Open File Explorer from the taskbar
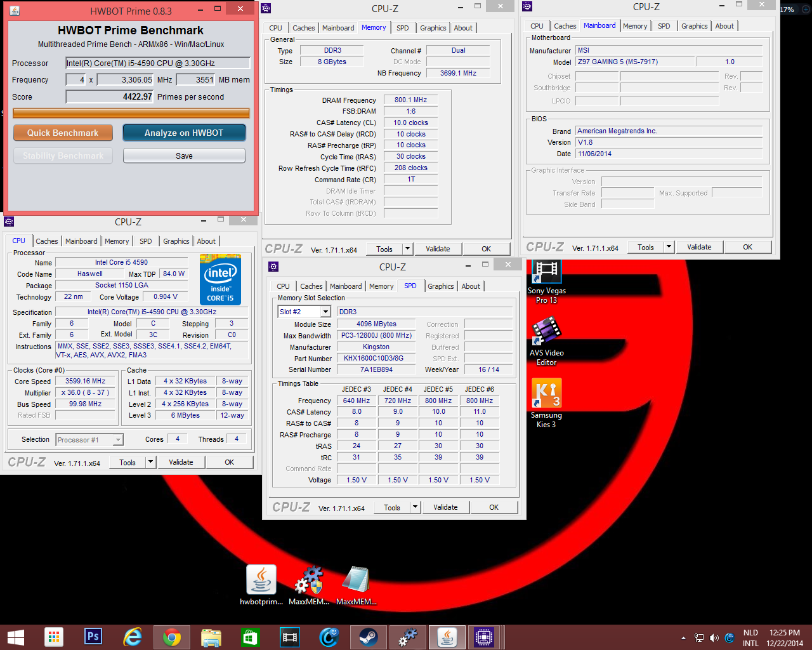 211,637
